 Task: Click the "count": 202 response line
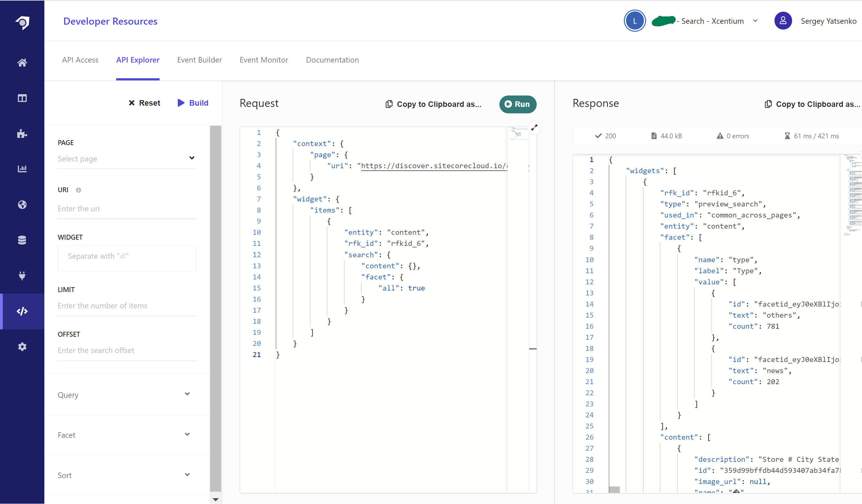[754, 381]
